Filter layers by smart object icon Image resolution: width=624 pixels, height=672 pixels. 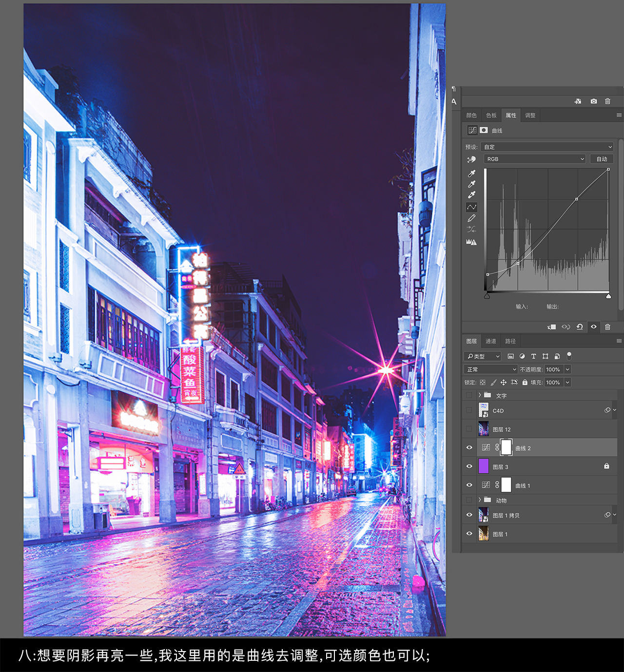pyautogui.click(x=557, y=356)
